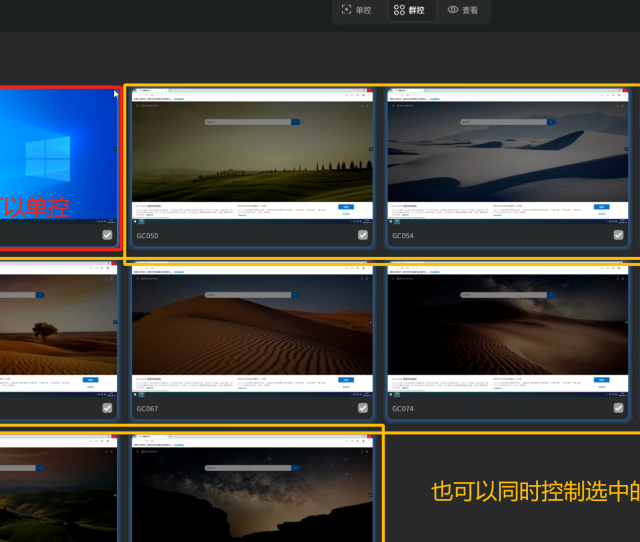The height and width of the screenshot is (542, 640).
Task: Click the blue button in GC050 page banner
Action: click(x=346, y=207)
